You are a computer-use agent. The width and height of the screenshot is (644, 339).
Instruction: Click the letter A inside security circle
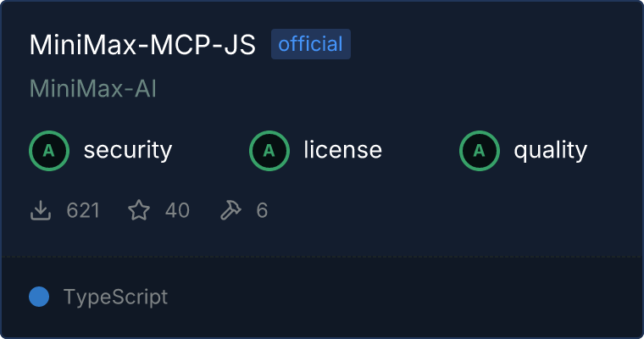(x=49, y=151)
